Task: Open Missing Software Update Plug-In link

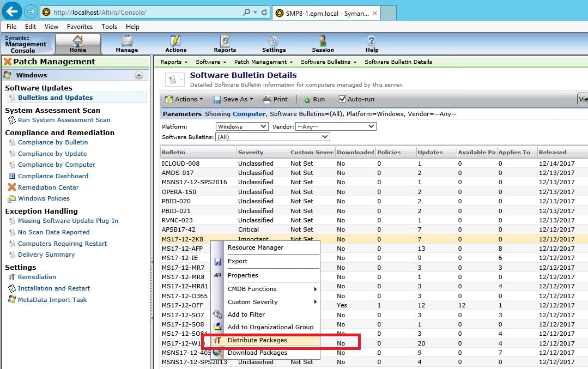Action: tap(68, 221)
